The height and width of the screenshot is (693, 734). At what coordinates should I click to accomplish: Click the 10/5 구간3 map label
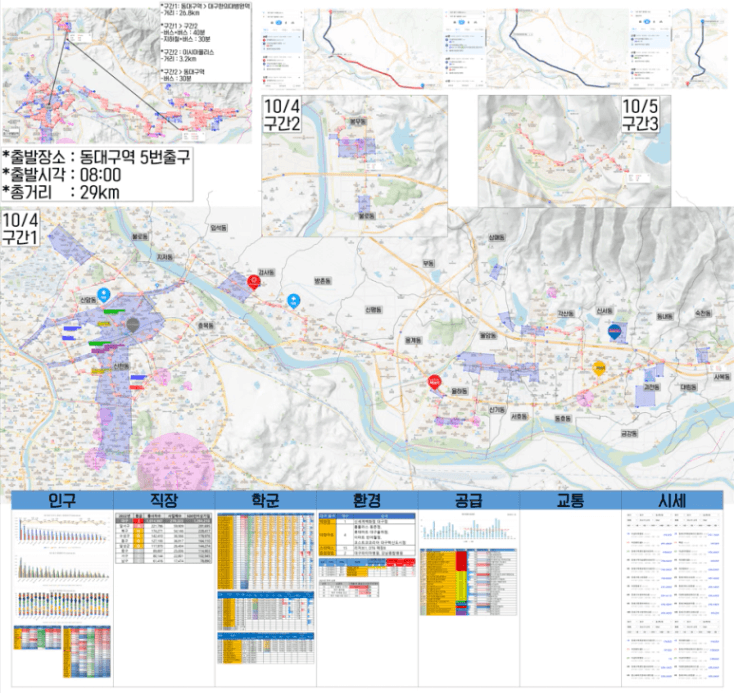point(640,115)
